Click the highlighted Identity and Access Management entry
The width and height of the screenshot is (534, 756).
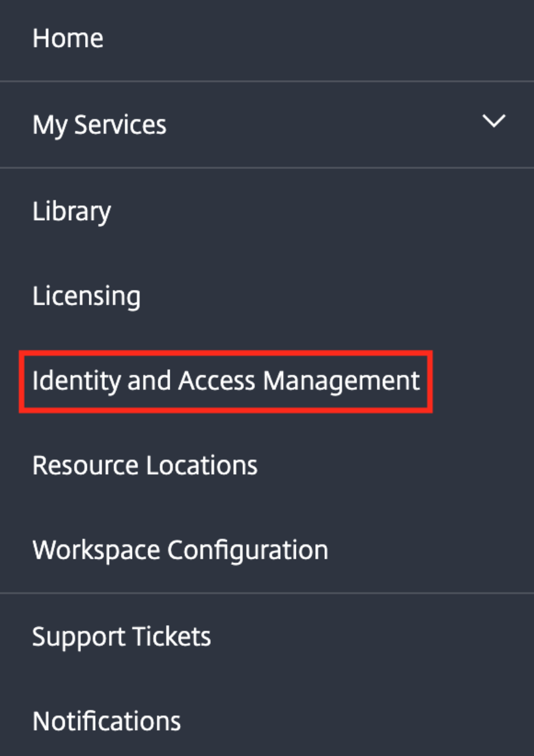tap(226, 381)
